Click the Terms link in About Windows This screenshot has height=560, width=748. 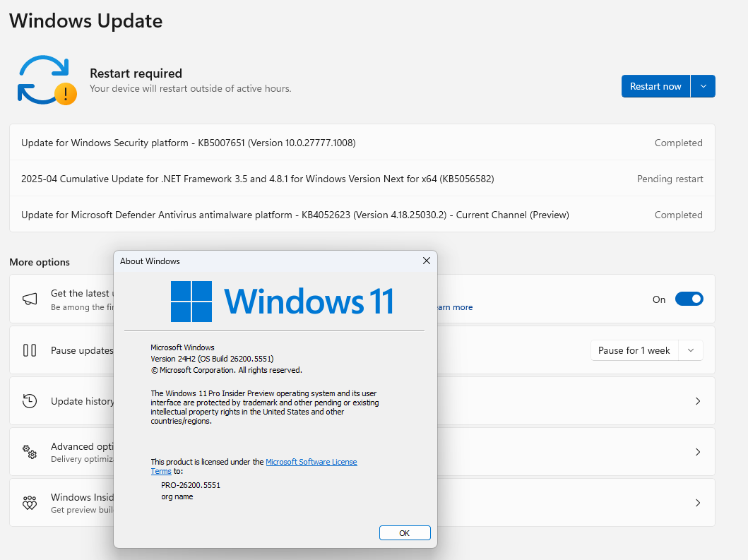tap(161, 471)
